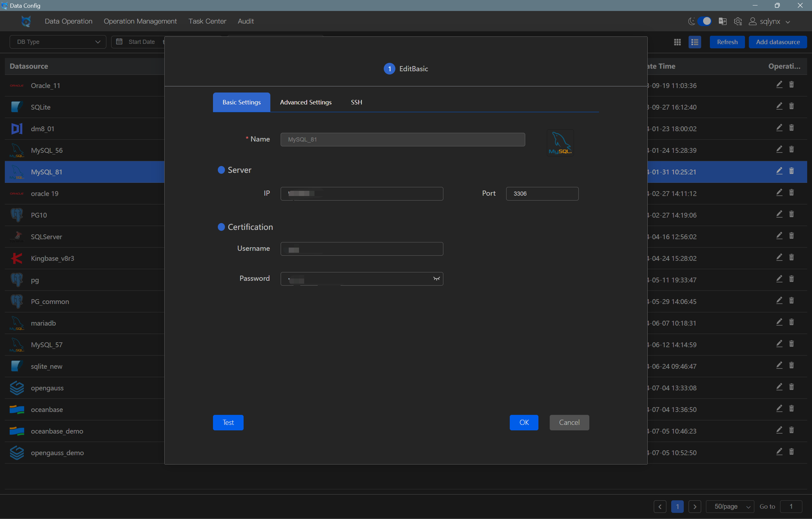Click the calendar icon next to Start Date
Viewport: 812px width, 519px height.
[x=119, y=42]
